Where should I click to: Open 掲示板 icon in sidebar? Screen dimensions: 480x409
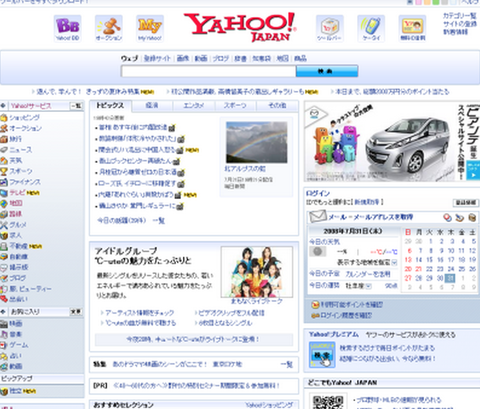[4, 267]
